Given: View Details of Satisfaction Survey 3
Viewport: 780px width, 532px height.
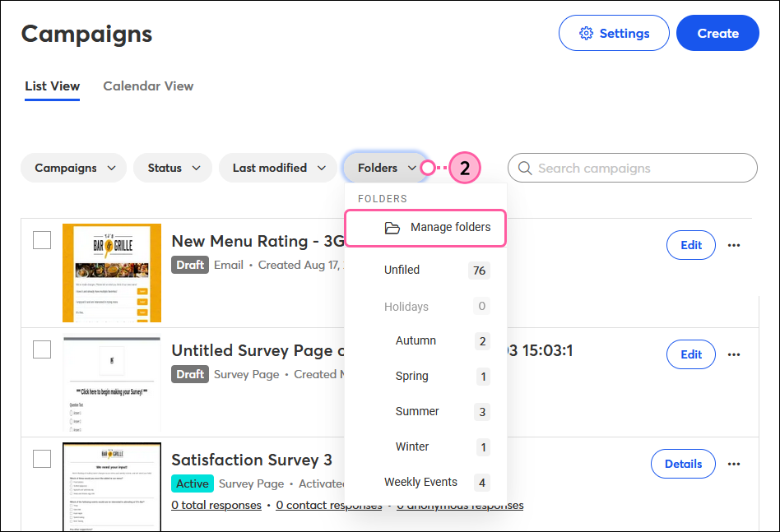Looking at the screenshot, I should [x=683, y=464].
